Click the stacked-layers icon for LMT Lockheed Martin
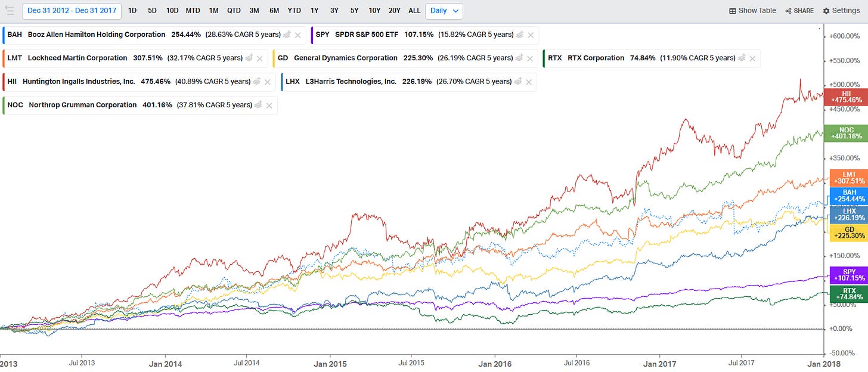The width and height of the screenshot is (868, 372). [249, 58]
